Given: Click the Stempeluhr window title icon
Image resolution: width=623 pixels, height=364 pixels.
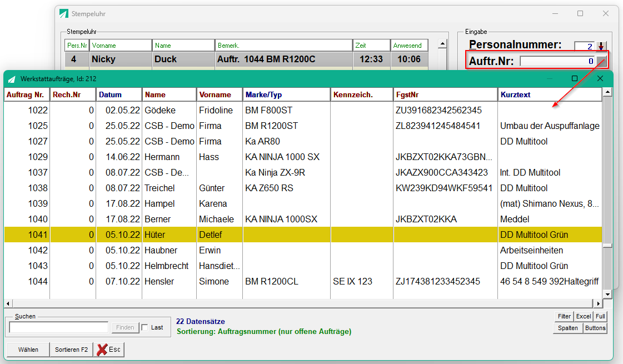Looking at the screenshot, I should click(63, 13).
